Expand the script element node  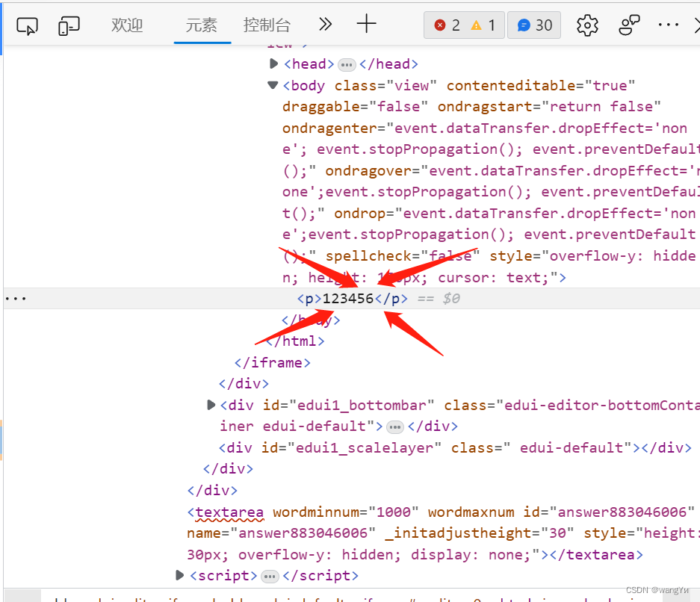coord(179,575)
